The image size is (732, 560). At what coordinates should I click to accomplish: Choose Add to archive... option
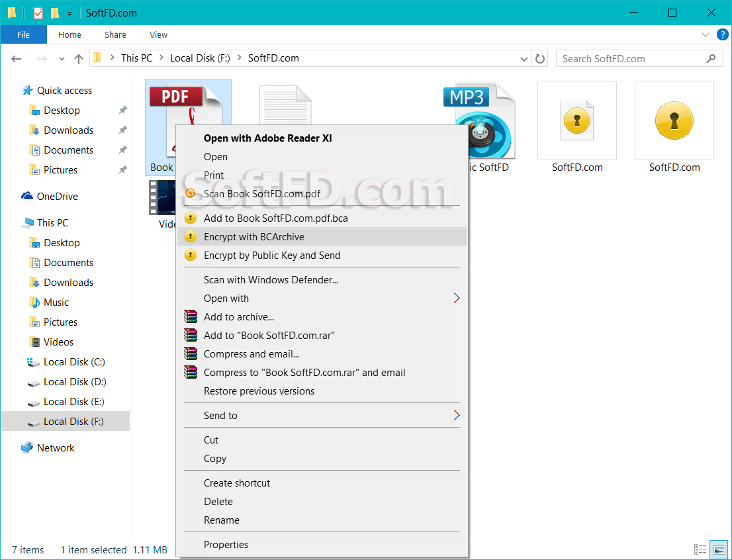[x=322, y=317]
